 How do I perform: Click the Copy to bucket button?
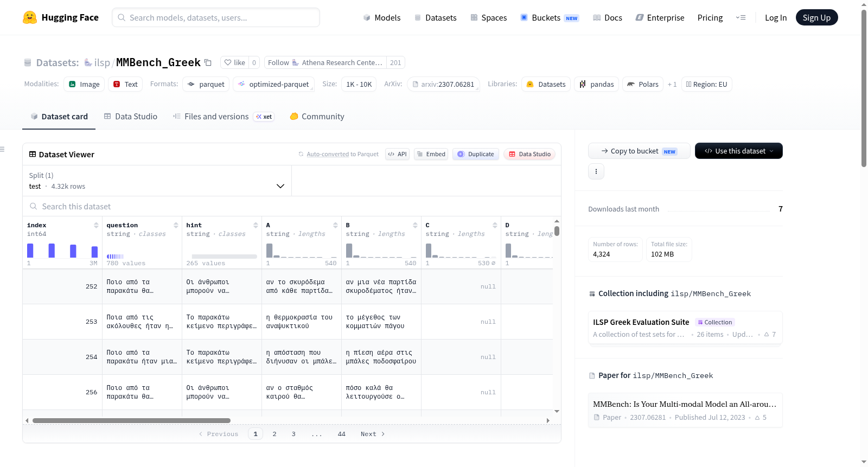pos(639,151)
